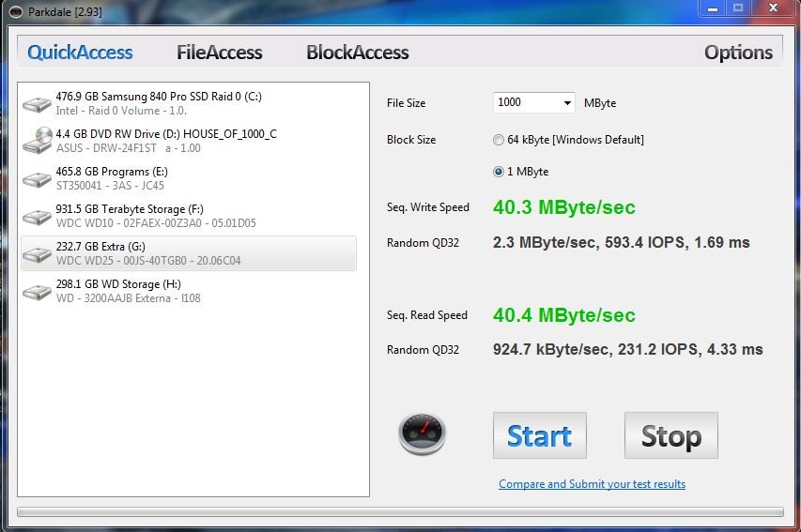
Task: Click the DVD RW Drive (D:) disc icon
Action: click(38, 141)
